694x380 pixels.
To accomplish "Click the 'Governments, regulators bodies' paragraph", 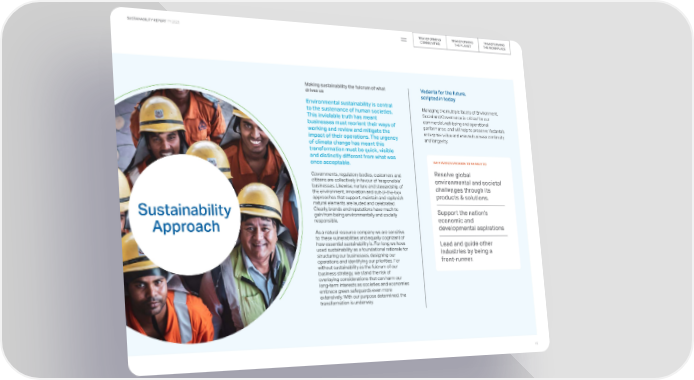I will coord(358,198).
